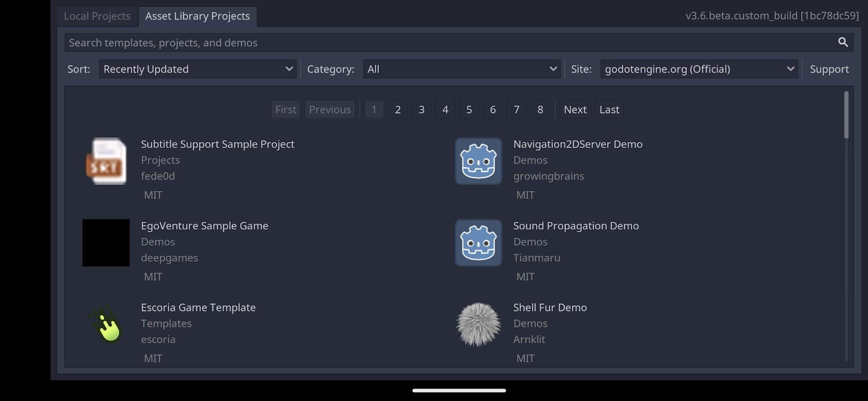
Task: Expand the Site dropdown for godotengine.org
Action: click(x=699, y=69)
